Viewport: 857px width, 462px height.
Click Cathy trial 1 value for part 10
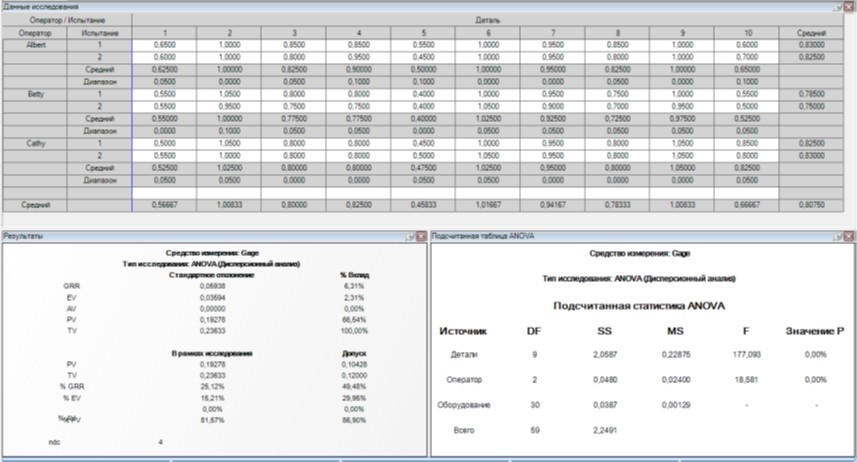[x=746, y=142]
